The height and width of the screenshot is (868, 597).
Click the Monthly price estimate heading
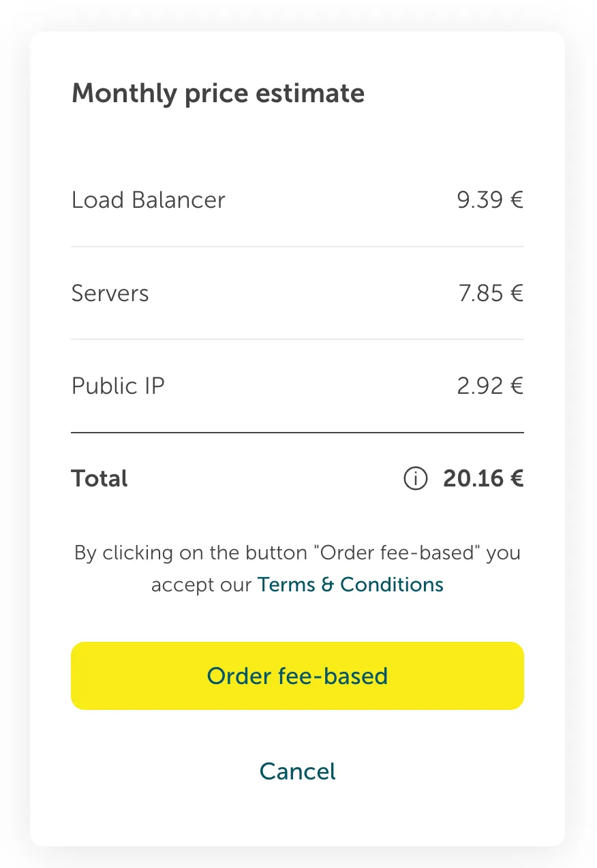(x=218, y=93)
